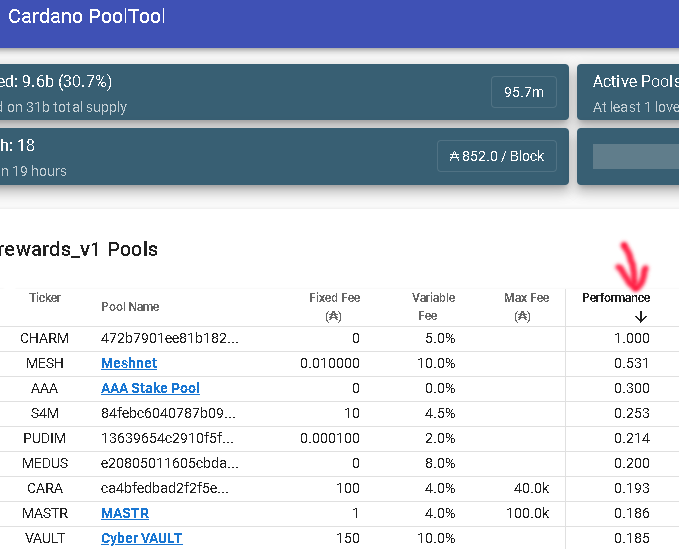Open the AAA Stake Pool link
This screenshot has height=549, width=679.
(150, 388)
